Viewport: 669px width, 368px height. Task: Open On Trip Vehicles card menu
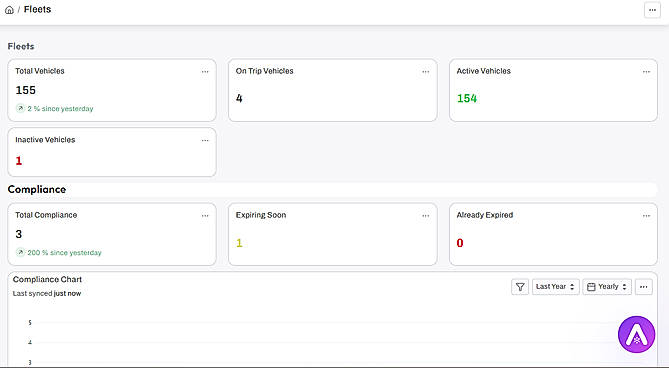pos(426,72)
